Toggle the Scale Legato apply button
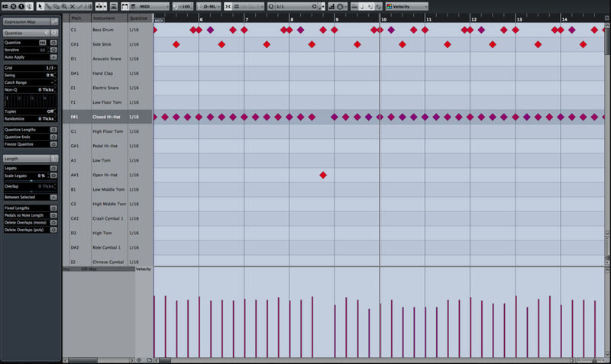The image size is (611, 364). pyautogui.click(x=53, y=176)
